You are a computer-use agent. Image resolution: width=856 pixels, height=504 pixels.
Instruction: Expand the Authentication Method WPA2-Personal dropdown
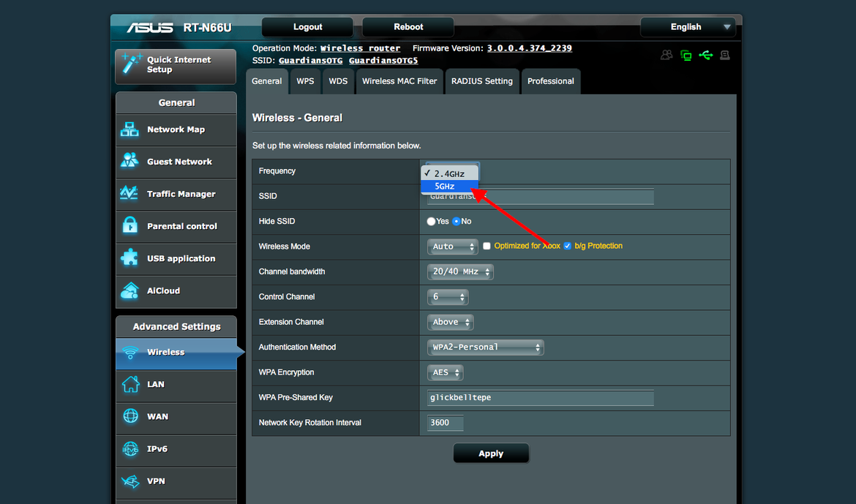coord(485,347)
